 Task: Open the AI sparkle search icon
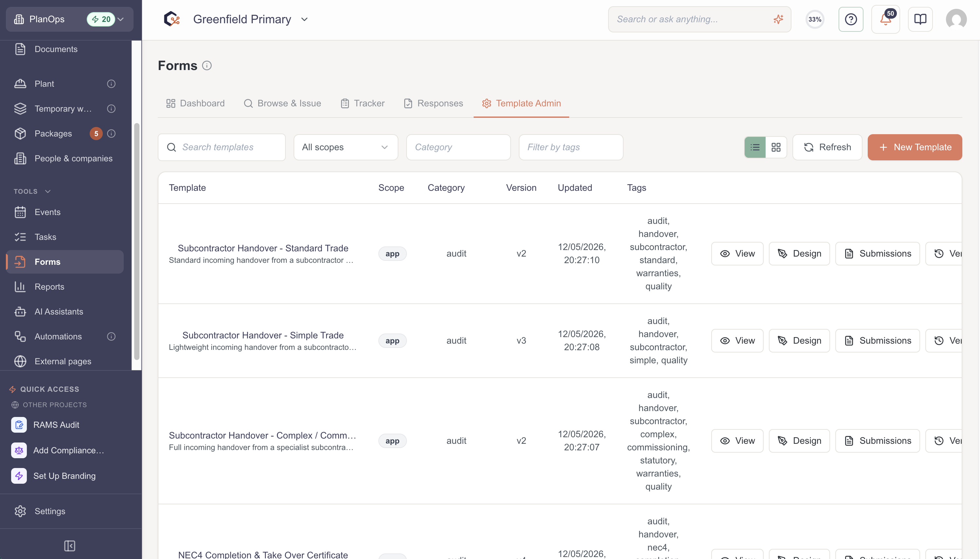click(778, 19)
